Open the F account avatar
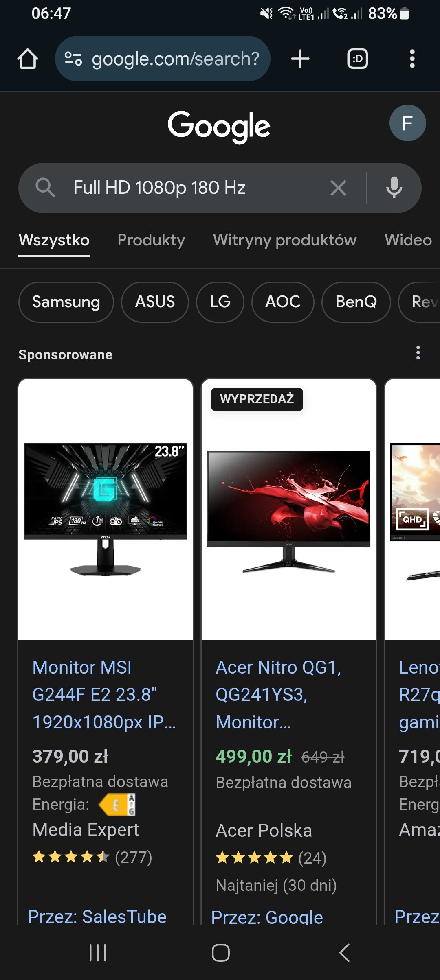Image resolution: width=440 pixels, height=980 pixels. (x=407, y=123)
